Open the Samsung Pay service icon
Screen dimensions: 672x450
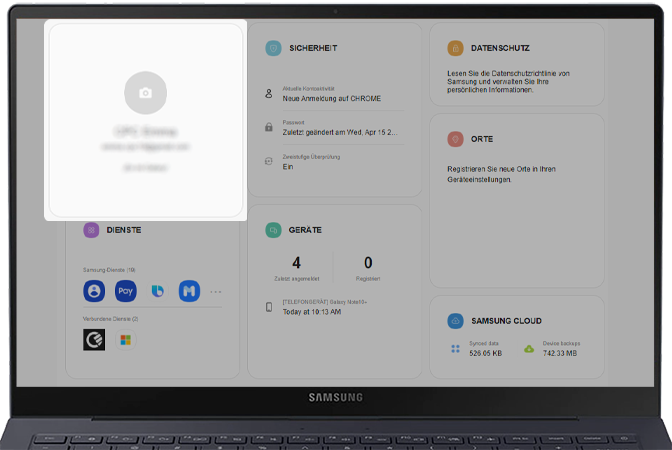(x=126, y=291)
